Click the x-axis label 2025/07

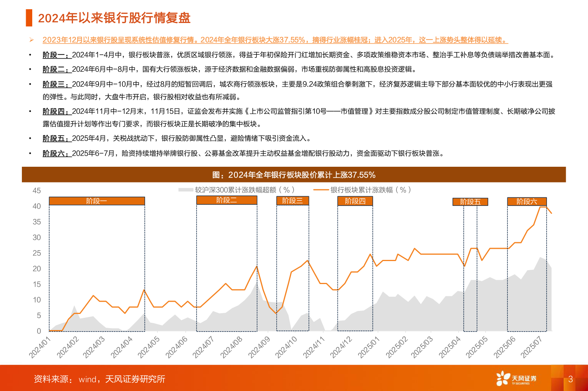pos(531,347)
